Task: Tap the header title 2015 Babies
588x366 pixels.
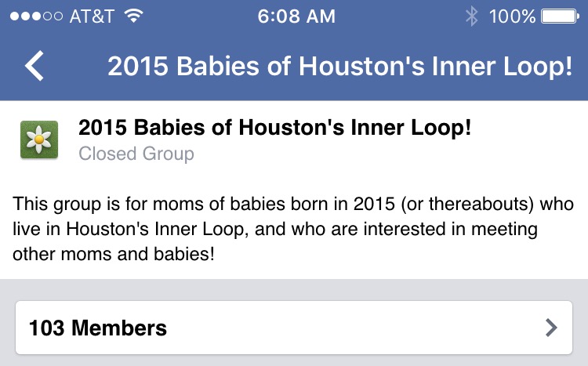Action: click(339, 67)
